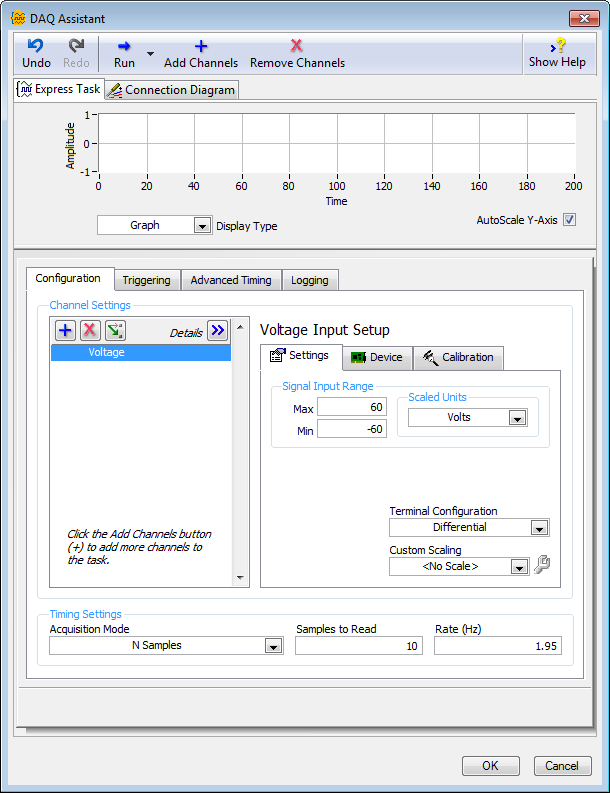Image resolution: width=610 pixels, height=793 pixels.
Task: Switch to the Triggering tab
Action: (x=147, y=280)
